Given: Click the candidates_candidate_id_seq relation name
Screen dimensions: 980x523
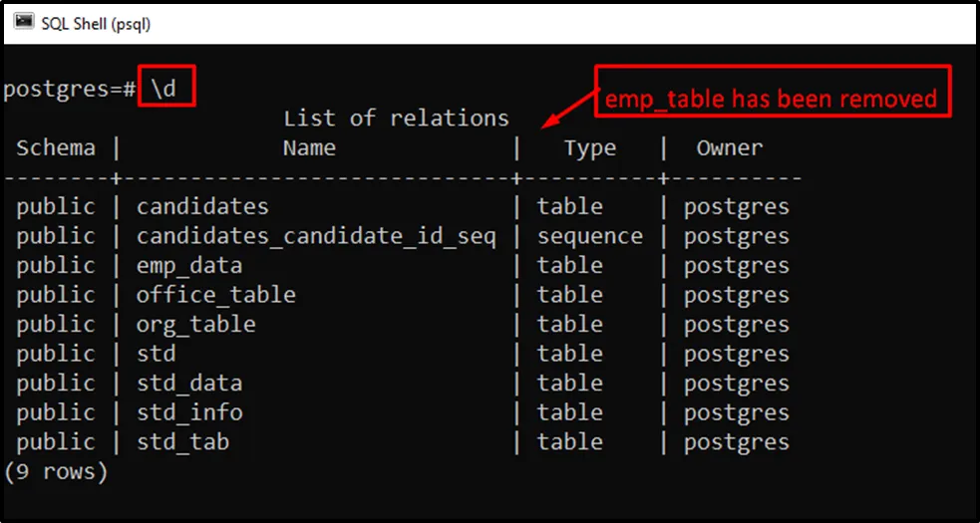Looking at the screenshot, I should 316,236.
